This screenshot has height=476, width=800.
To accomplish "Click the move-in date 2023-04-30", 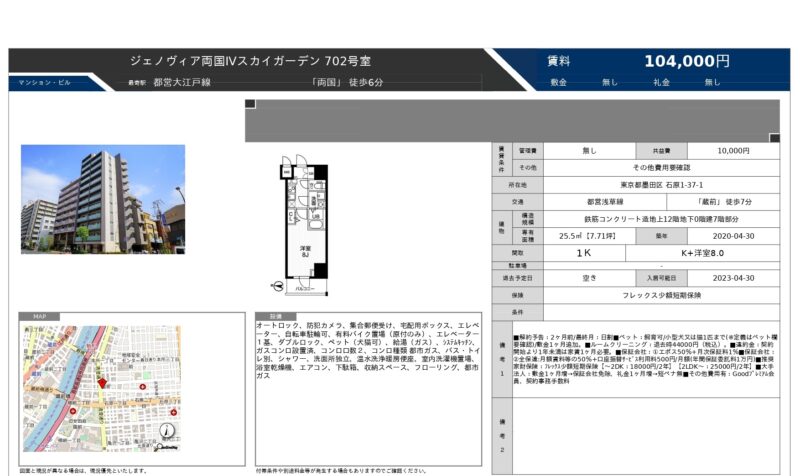I will tap(733, 279).
